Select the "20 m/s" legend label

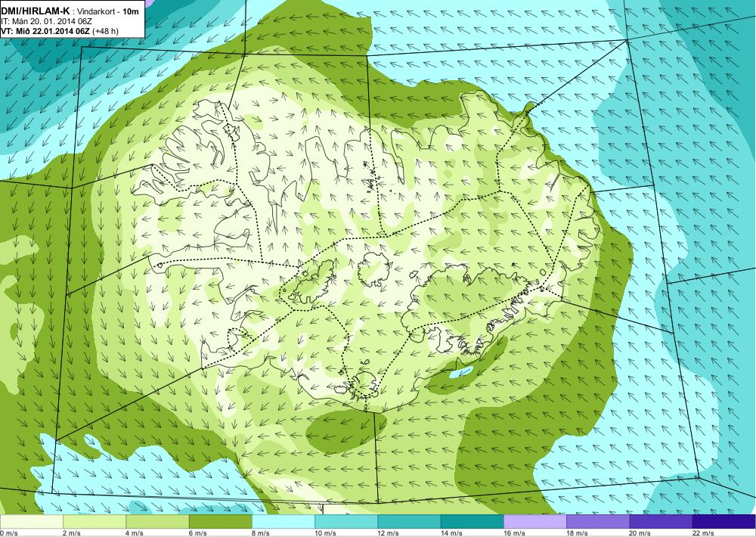(640, 533)
